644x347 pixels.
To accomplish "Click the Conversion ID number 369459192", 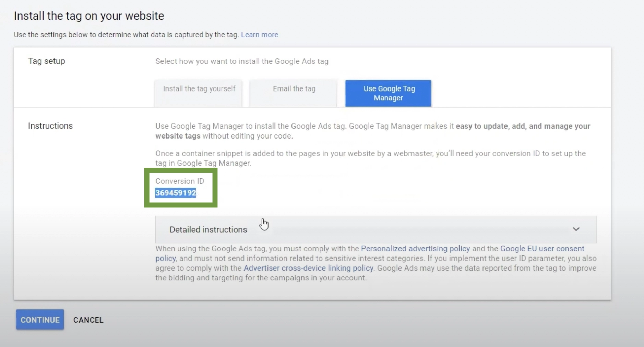I will 176,193.
